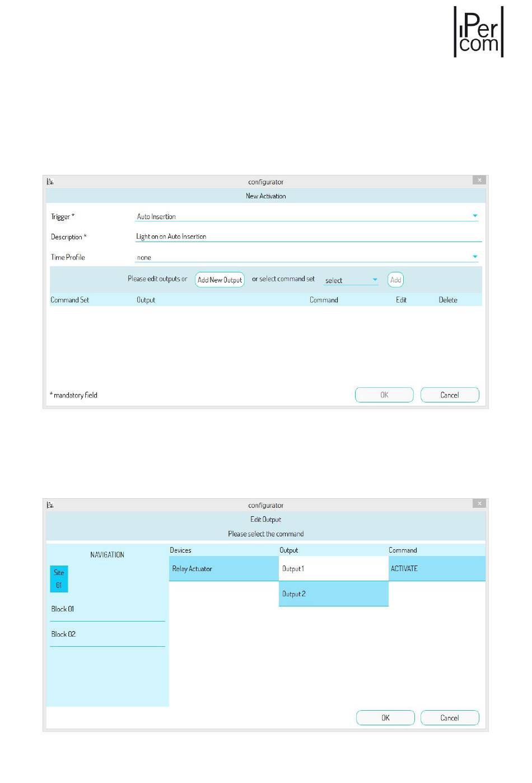The image size is (532, 783).
Task: Click OK in New Activation dialog
Action: [384, 395]
